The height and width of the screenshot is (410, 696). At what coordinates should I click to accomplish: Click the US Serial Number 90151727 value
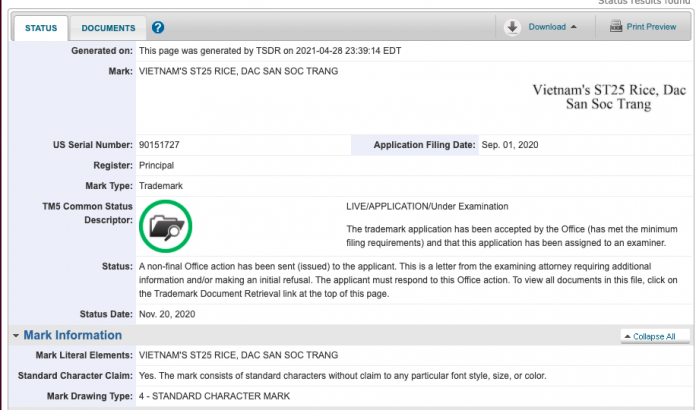click(159, 145)
